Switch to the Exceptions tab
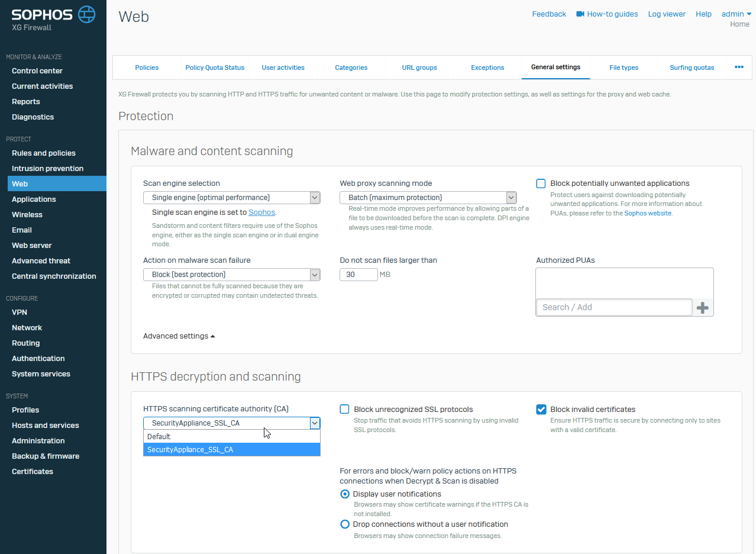Viewport: 756px width, 554px height. coord(487,67)
